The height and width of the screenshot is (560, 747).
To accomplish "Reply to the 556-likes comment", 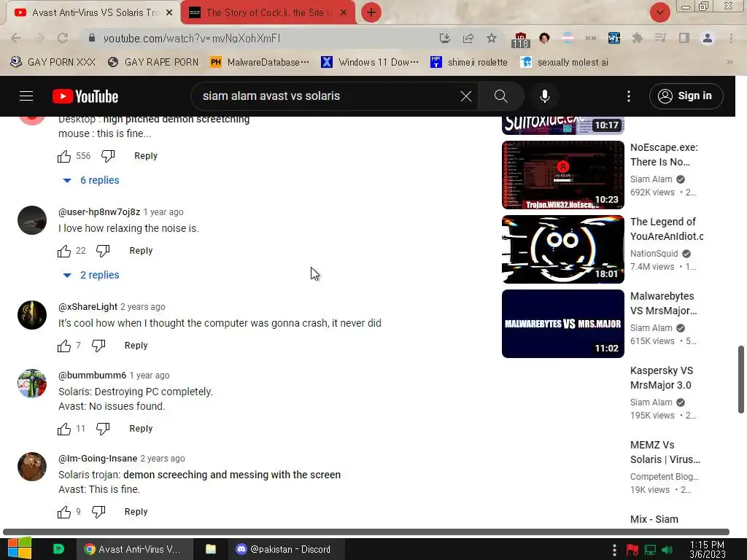I will pos(146,156).
